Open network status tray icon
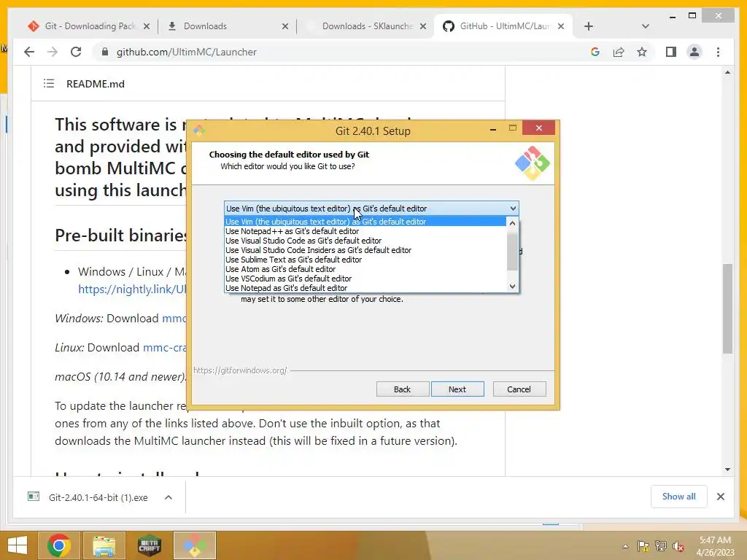Image resolution: width=747 pixels, height=560 pixels. (661, 546)
